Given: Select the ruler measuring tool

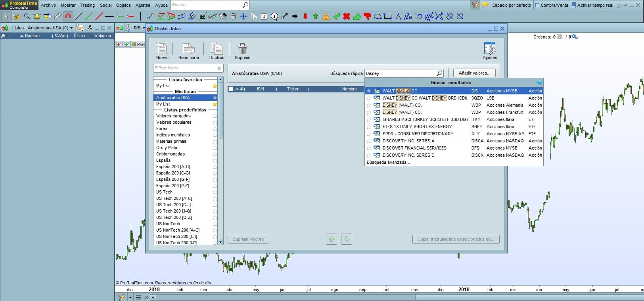Looking at the screenshot, I should [57, 16].
